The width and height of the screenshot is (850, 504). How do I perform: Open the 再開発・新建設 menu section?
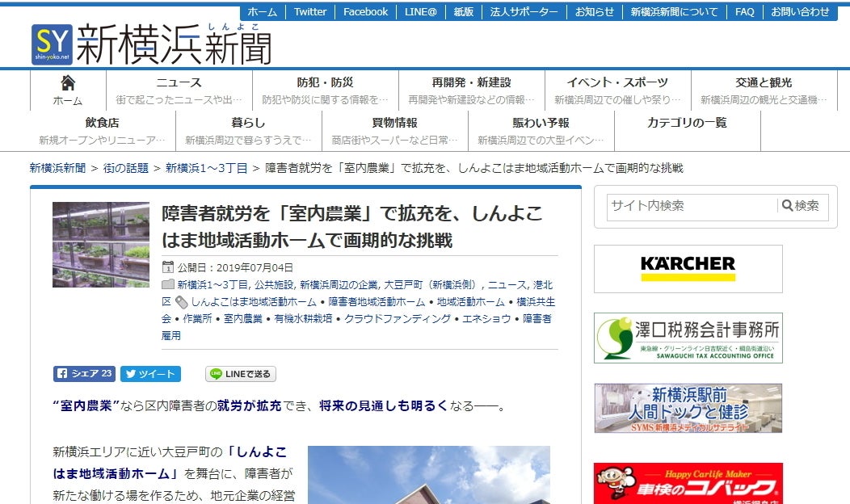[x=471, y=83]
